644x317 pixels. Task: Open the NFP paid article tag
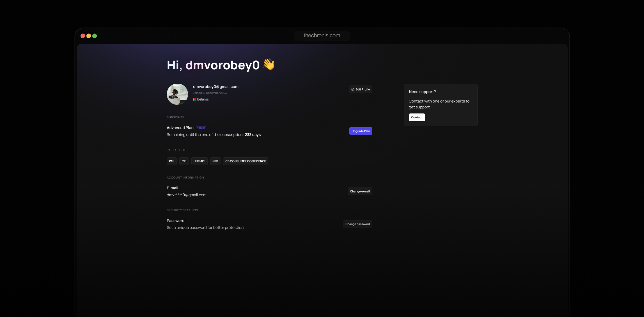click(215, 161)
